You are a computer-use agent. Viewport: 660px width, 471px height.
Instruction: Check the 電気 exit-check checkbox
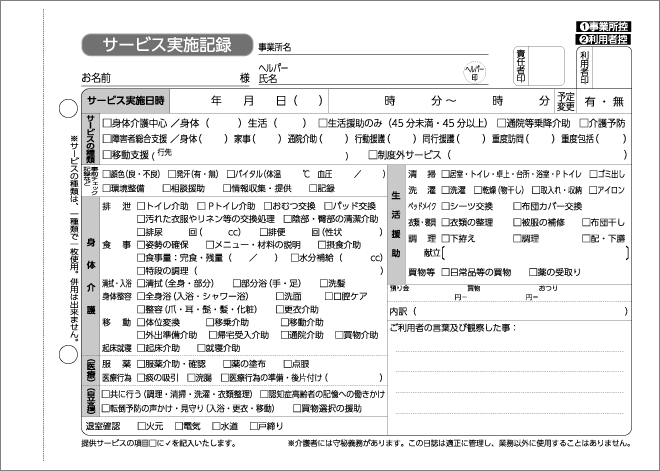[179, 426]
